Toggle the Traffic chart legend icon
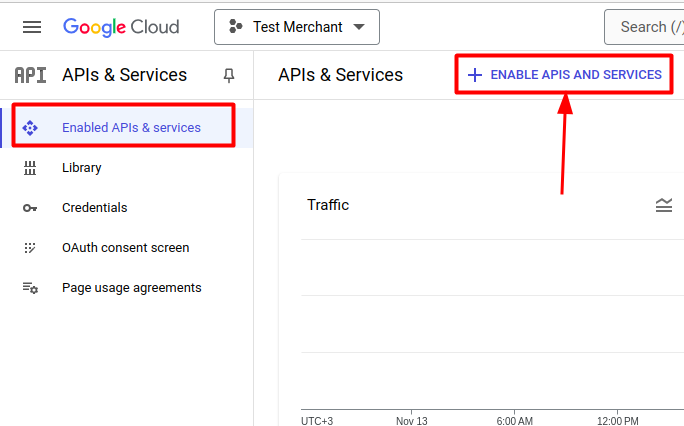Screen dimensions: 684x426 tap(663, 205)
